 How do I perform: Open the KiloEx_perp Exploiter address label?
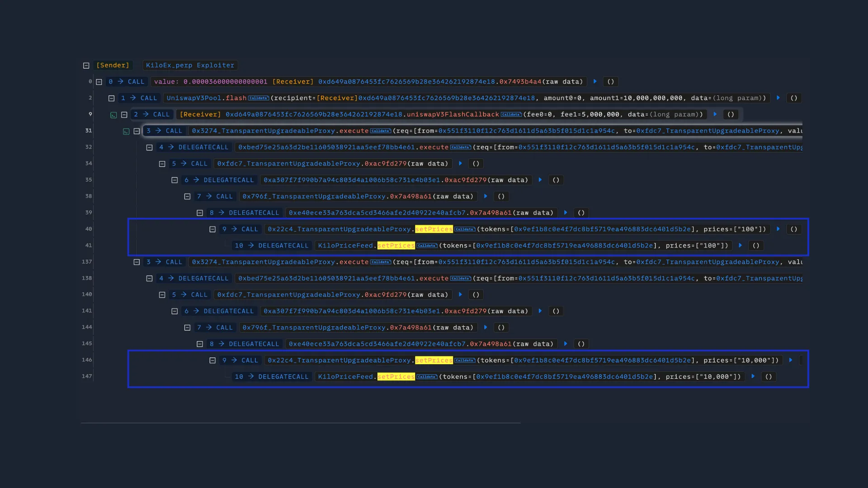(x=190, y=65)
